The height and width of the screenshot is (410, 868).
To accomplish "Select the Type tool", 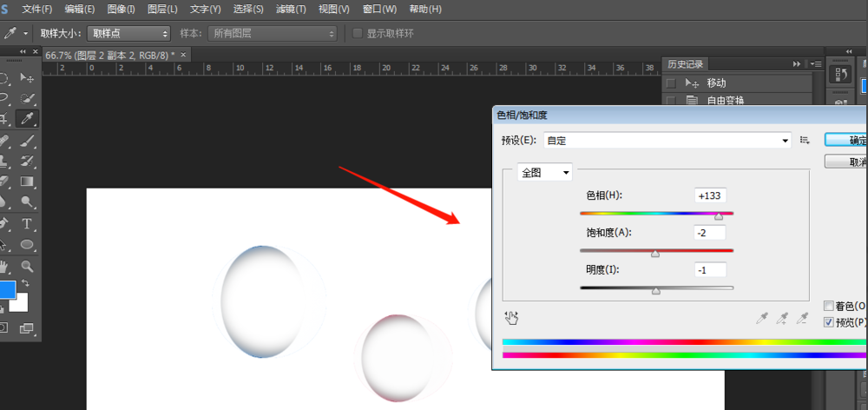I will (27, 224).
